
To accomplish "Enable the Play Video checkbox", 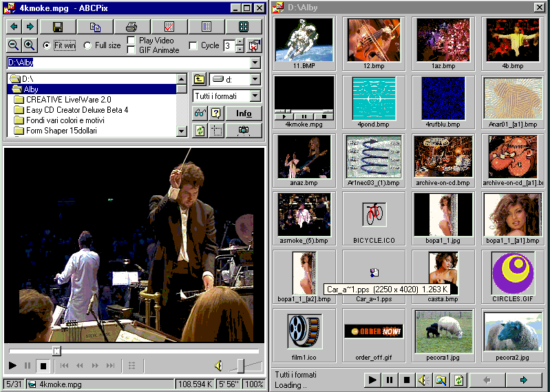I will pos(131,41).
